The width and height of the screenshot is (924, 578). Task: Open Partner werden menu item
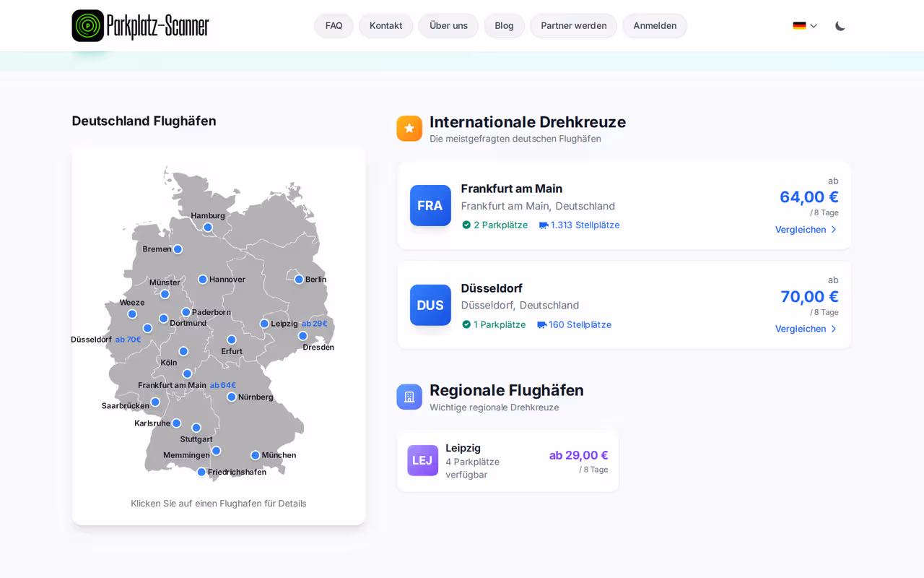(573, 26)
